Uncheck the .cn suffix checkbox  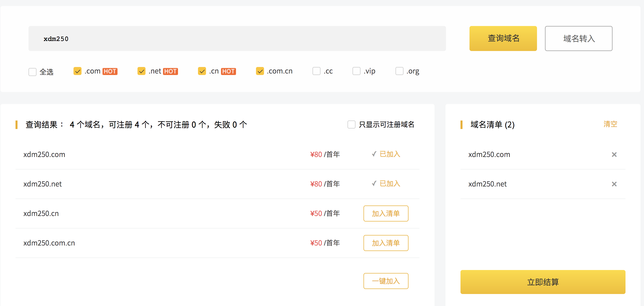pos(202,71)
